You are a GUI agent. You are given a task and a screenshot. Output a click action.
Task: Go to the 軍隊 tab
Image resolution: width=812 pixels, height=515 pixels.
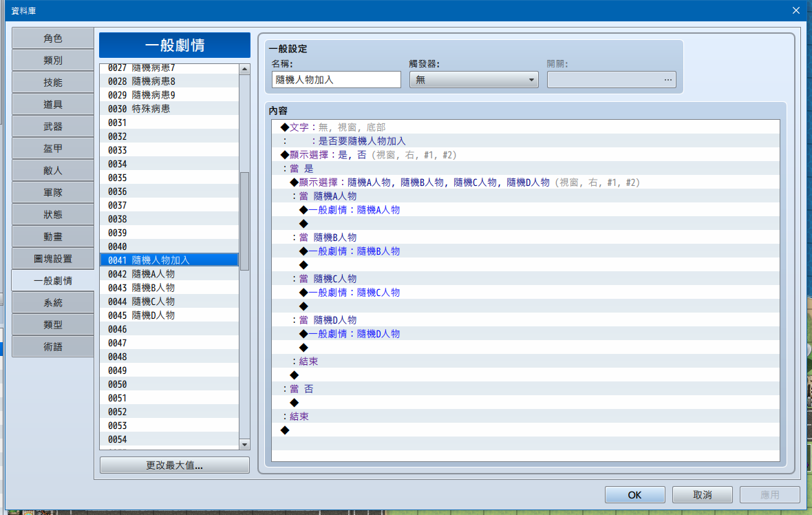(53, 192)
